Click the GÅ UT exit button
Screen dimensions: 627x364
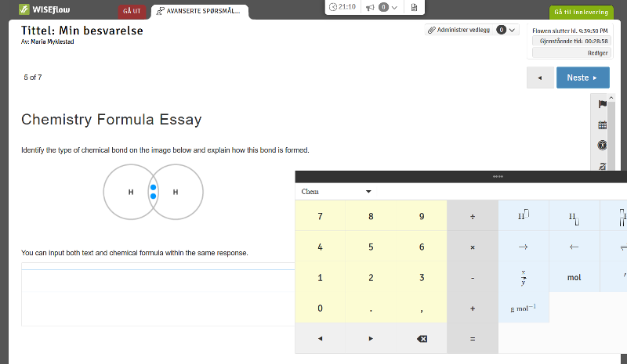click(x=132, y=11)
